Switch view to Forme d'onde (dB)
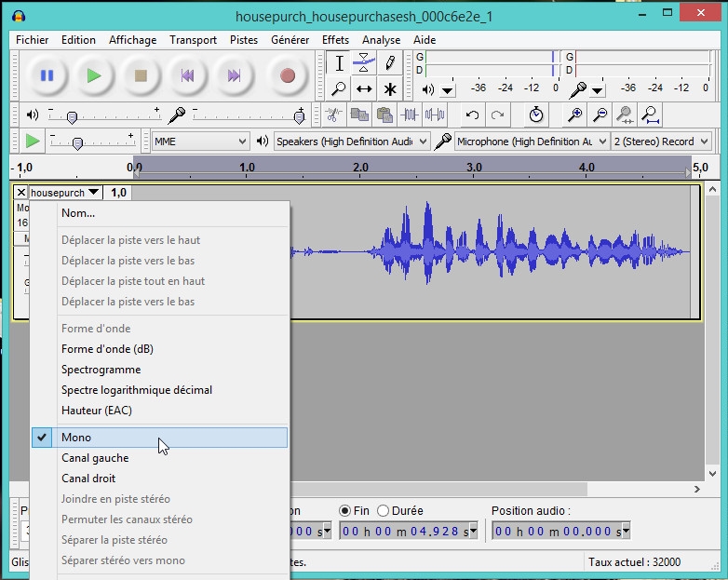This screenshot has height=580, width=728. (x=160, y=349)
